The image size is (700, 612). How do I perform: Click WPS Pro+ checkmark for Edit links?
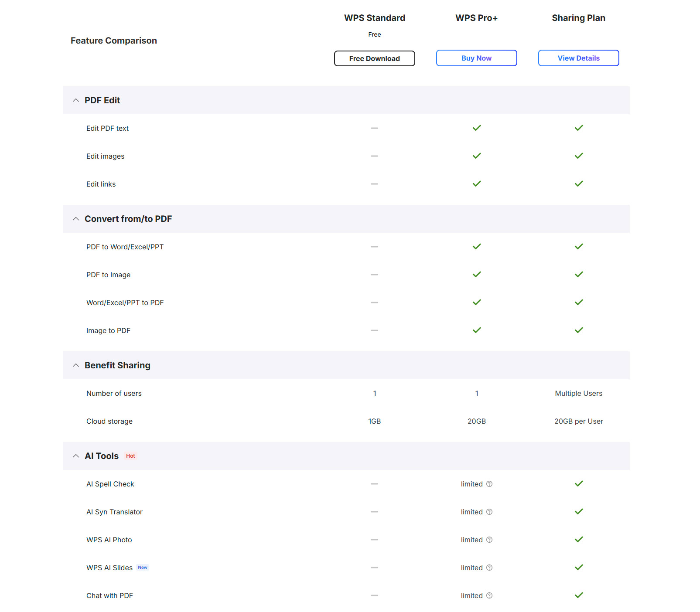[477, 184]
